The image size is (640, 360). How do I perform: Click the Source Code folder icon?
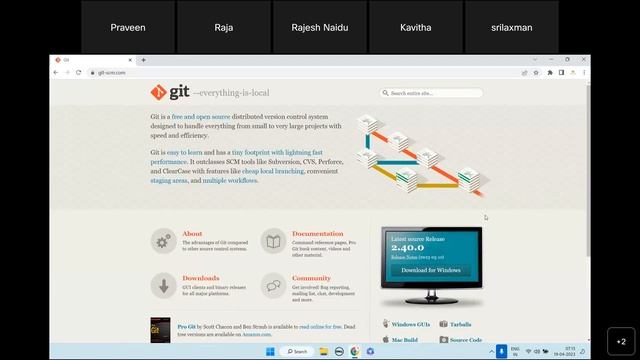point(444,340)
